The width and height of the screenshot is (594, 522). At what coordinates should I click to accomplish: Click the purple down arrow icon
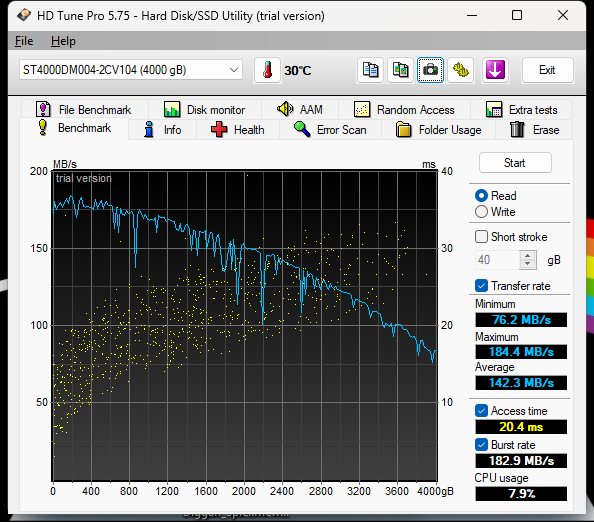tap(495, 70)
